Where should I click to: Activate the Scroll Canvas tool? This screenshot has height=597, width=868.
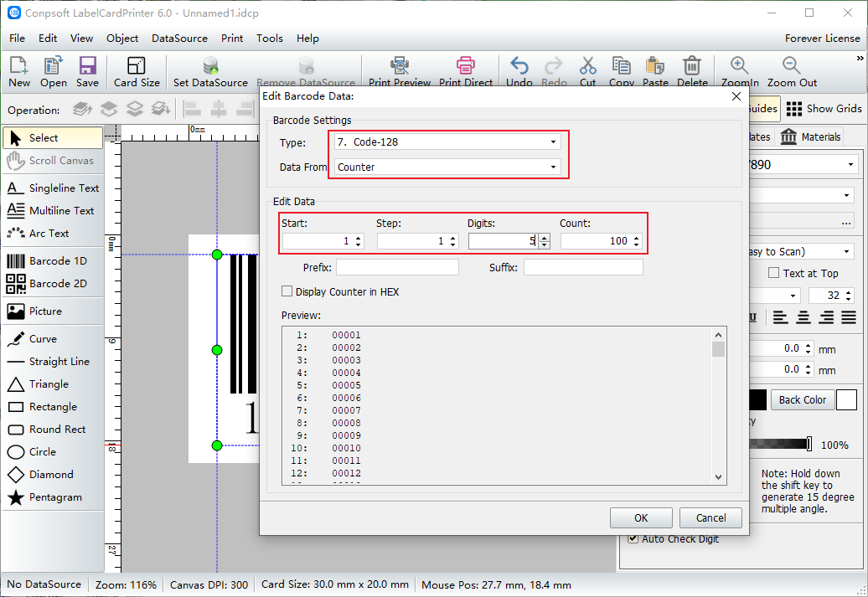53,161
